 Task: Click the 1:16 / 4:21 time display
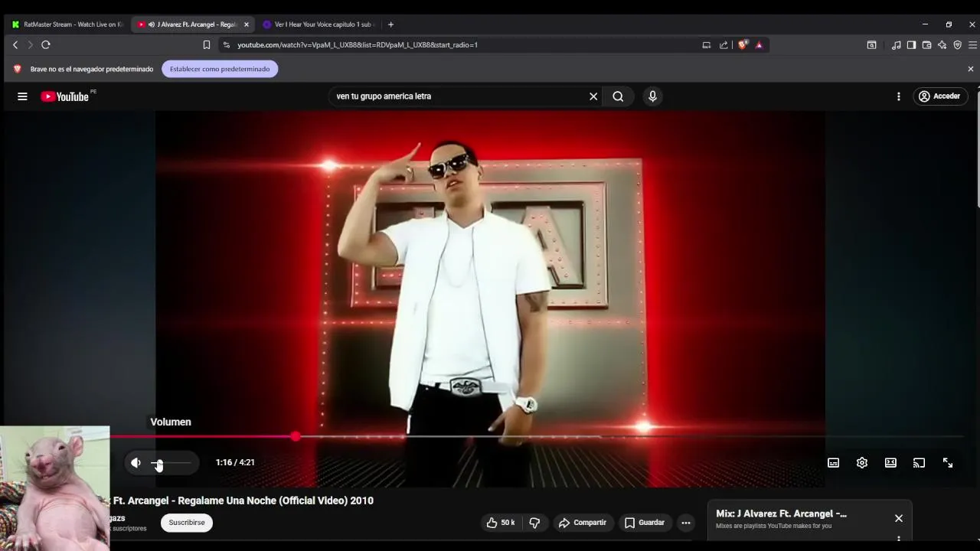pyautogui.click(x=235, y=462)
